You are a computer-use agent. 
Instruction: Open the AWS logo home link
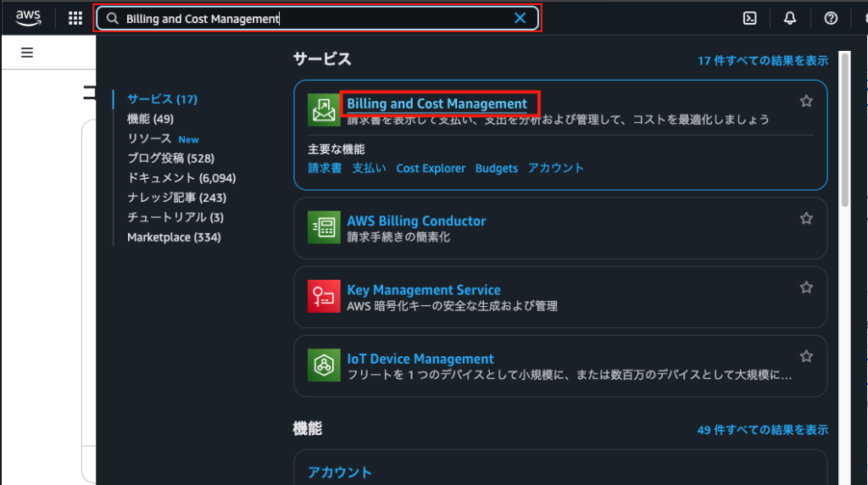point(28,19)
